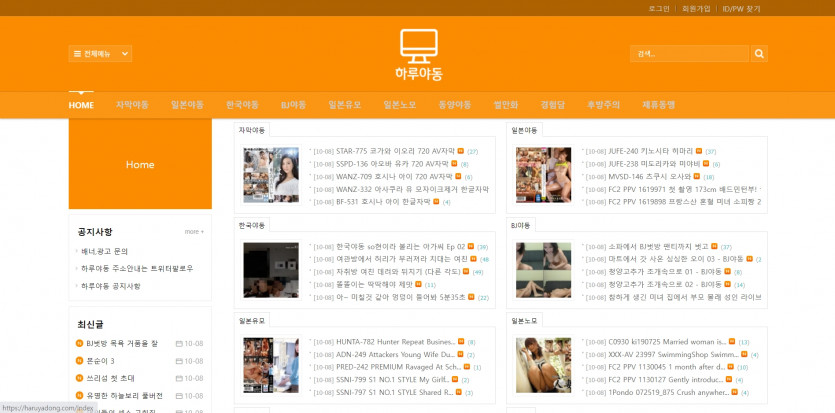Click the calendar icon on the first 최신글 row
Image resolution: width=835 pixels, height=413 pixels.
point(179,343)
